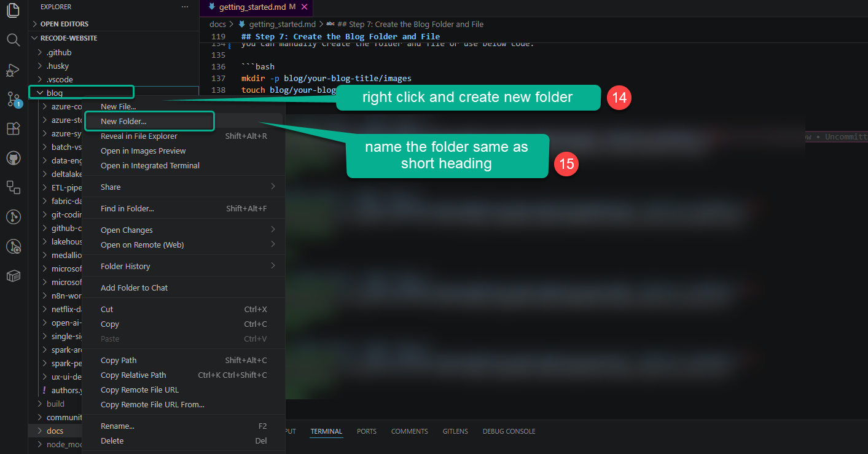Expand the .vscode folder chevron

tap(40, 80)
